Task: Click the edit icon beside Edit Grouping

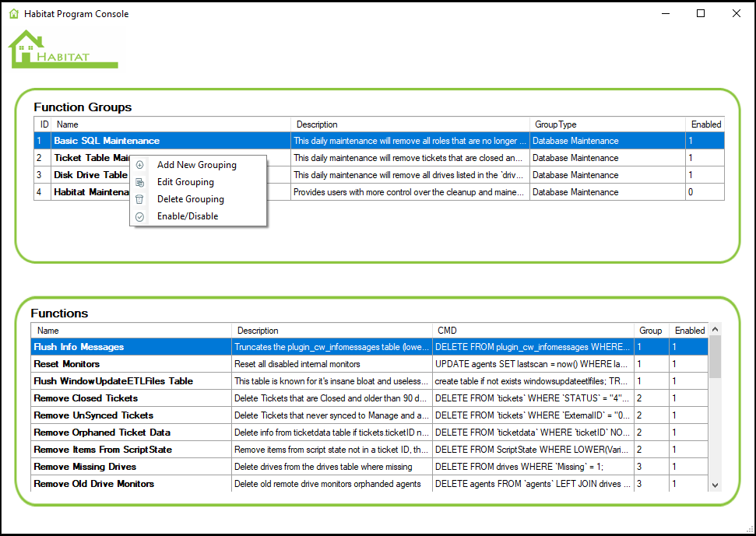Action: click(x=140, y=182)
